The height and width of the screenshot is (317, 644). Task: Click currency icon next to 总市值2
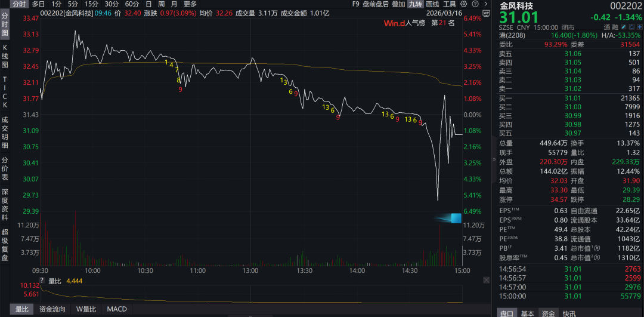pyautogui.click(x=597, y=257)
